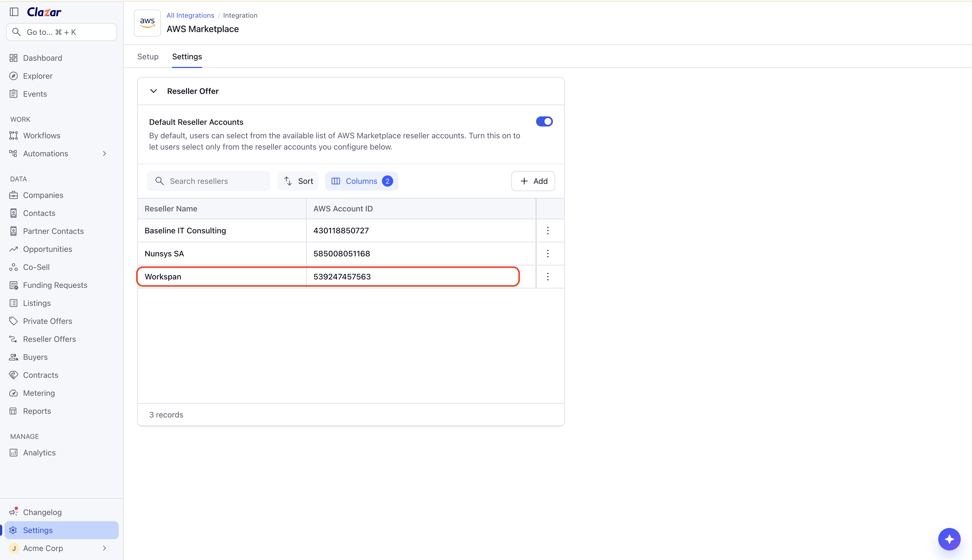Click the Dashboard grid icon
This screenshot has width=972, height=560.
click(13, 58)
